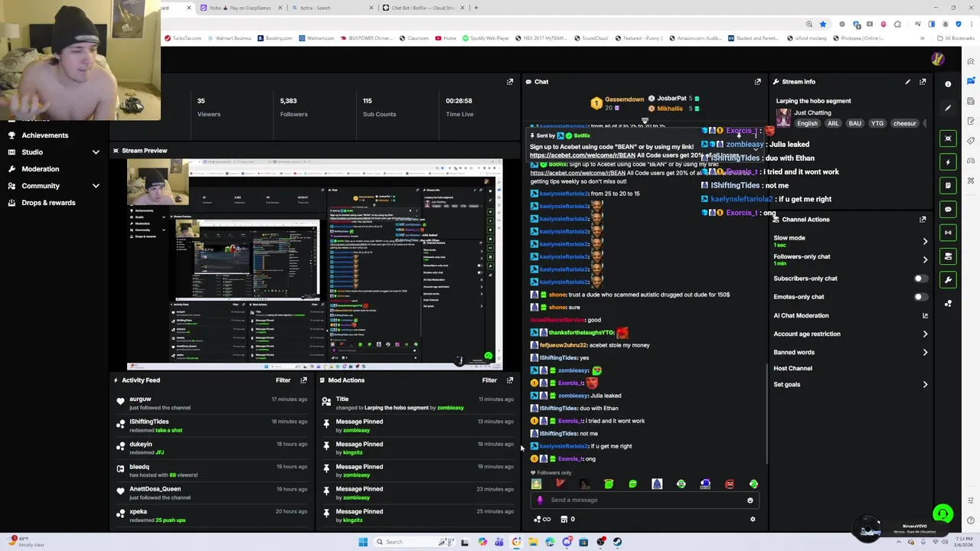Click the Send a message input

643,500
